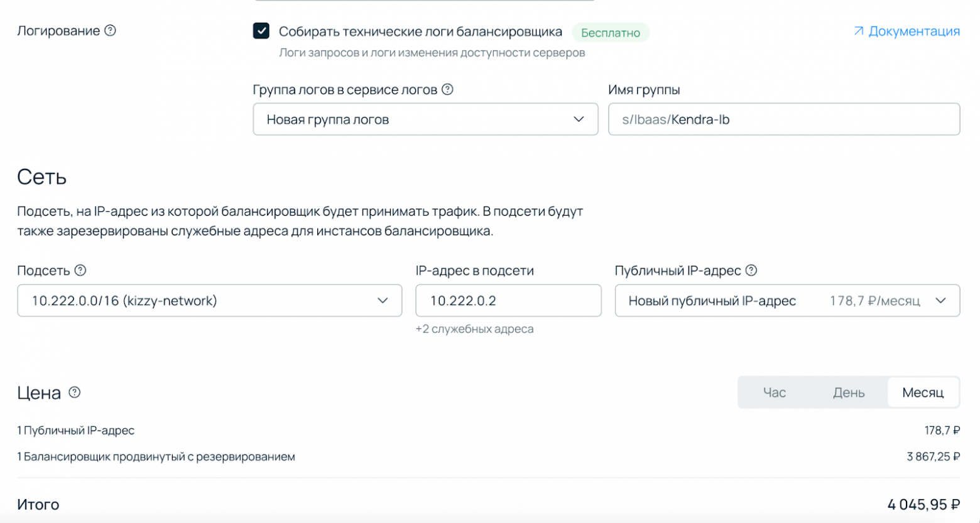Click the green Бесплатно badge
The height and width of the screenshot is (523, 980).
610,31
